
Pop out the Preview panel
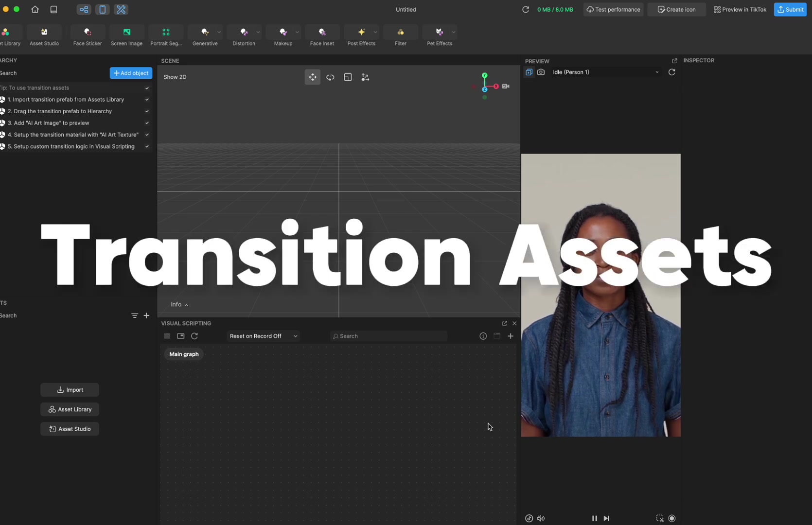(674, 61)
